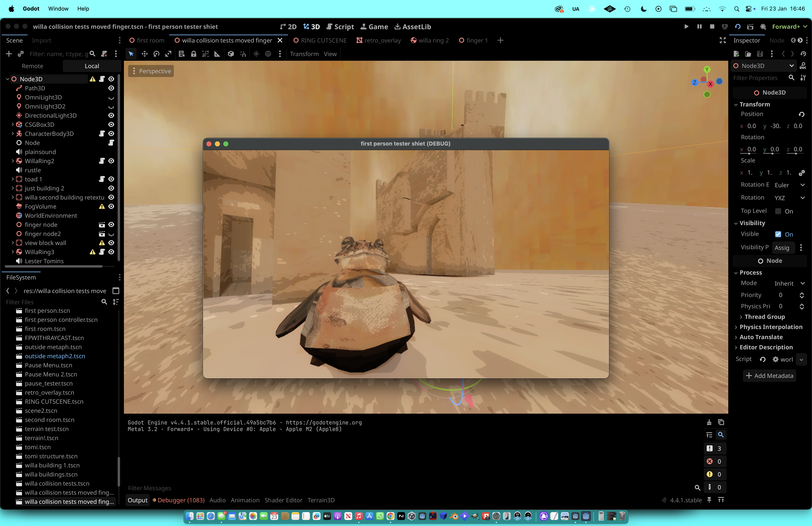Pause the running project
The width and height of the screenshot is (812, 526).
[x=700, y=27]
